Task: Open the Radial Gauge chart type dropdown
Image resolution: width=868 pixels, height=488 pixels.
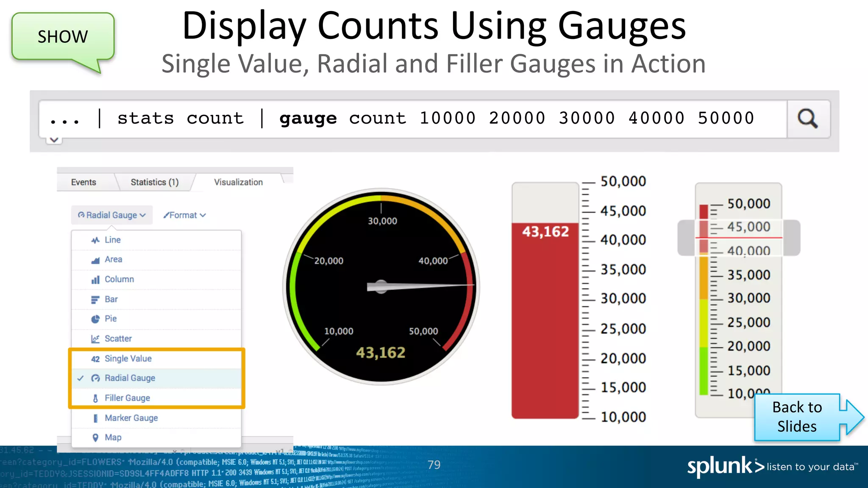Action: (x=111, y=215)
